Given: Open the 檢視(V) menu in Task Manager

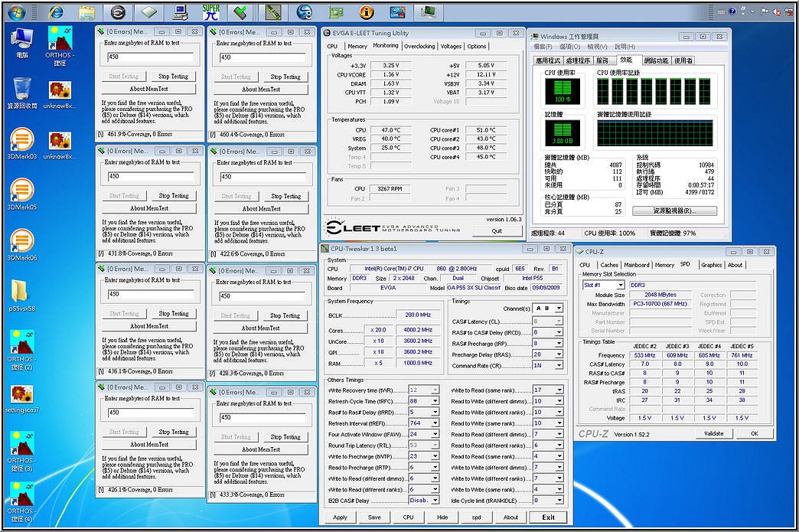Looking at the screenshot, I should (597, 47).
